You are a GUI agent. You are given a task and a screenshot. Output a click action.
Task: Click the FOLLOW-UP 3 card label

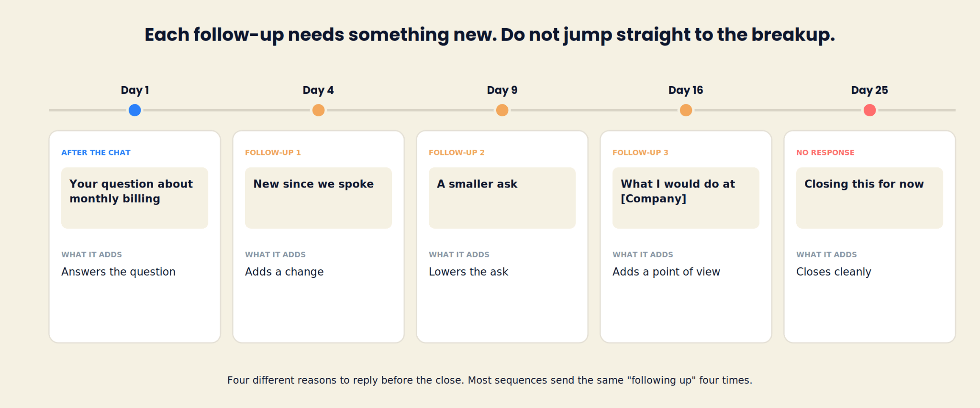(640, 153)
